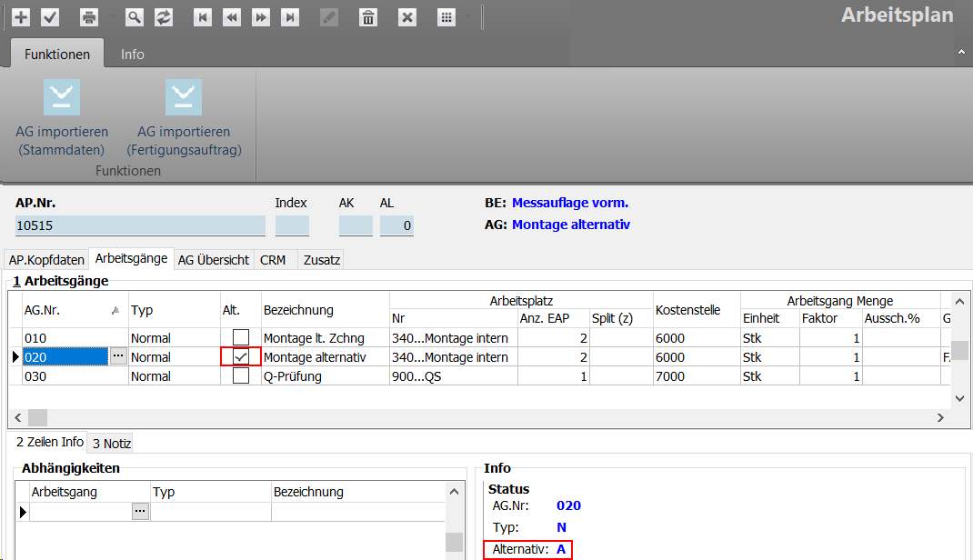Click the Bezeichnung header in Abhängigkeiten
This screenshot has height=560, width=973.
[358, 492]
